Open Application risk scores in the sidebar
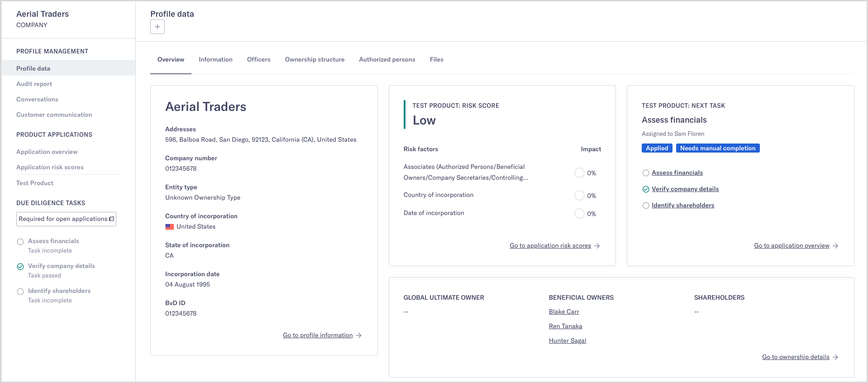This screenshot has height=383, width=868. coord(50,167)
